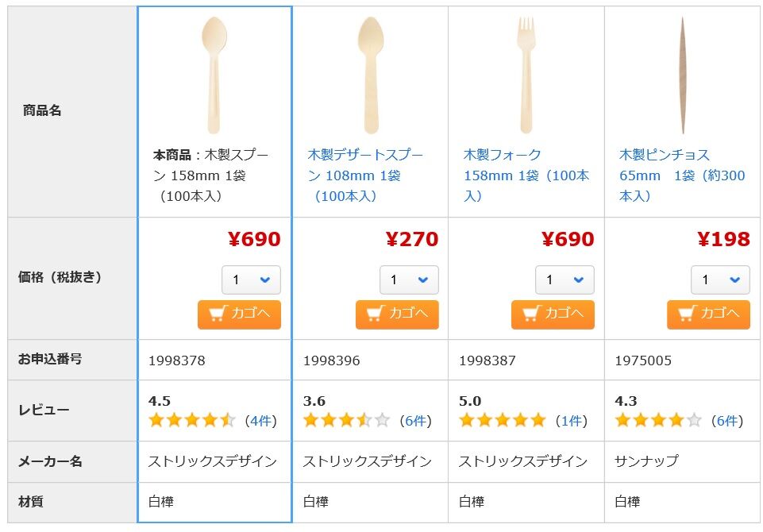Viewport: 763px width, 532px height.
Task: Click the pinchos pick product image
Action: (x=683, y=75)
